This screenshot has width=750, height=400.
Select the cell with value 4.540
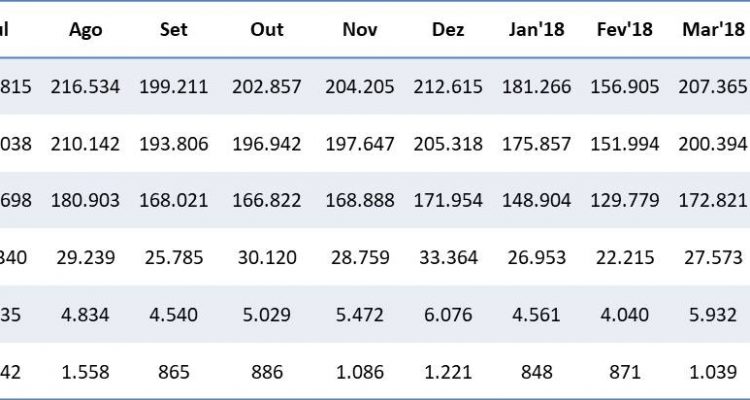click(174, 315)
